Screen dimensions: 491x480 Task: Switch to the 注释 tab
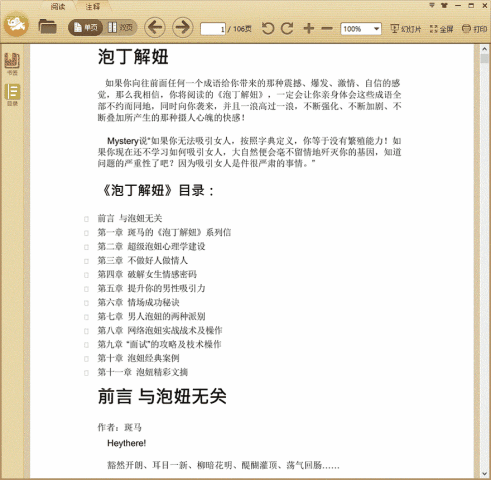(93, 6)
